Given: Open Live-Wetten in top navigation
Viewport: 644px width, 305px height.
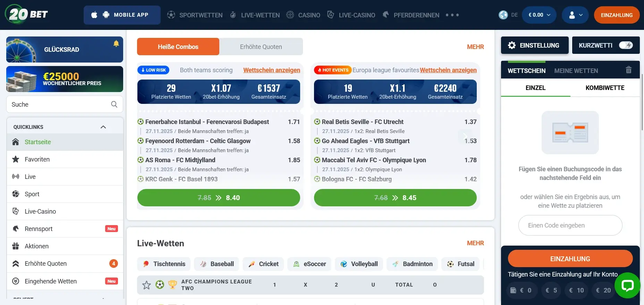Looking at the screenshot, I should click(255, 15).
